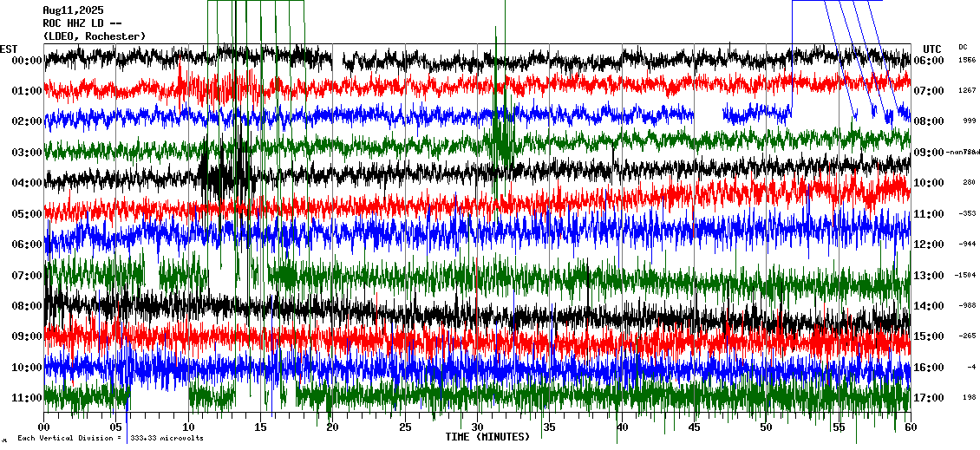Click the (LDEO, Rochester) network label
This screenshot has height=450, width=980.
(95, 36)
